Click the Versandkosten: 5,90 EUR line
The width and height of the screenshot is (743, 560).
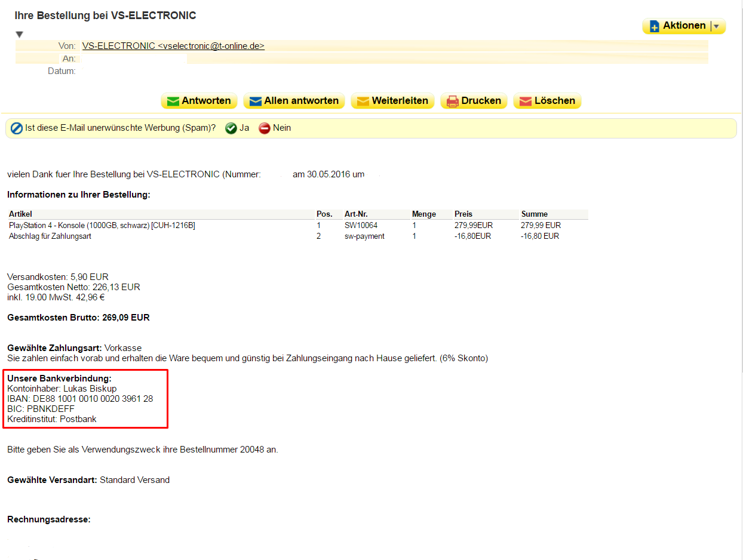tap(58, 277)
